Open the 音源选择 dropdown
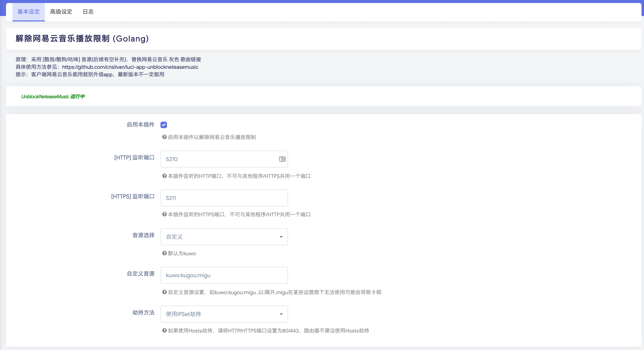644x350 pixels. click(x=224, y=237)
